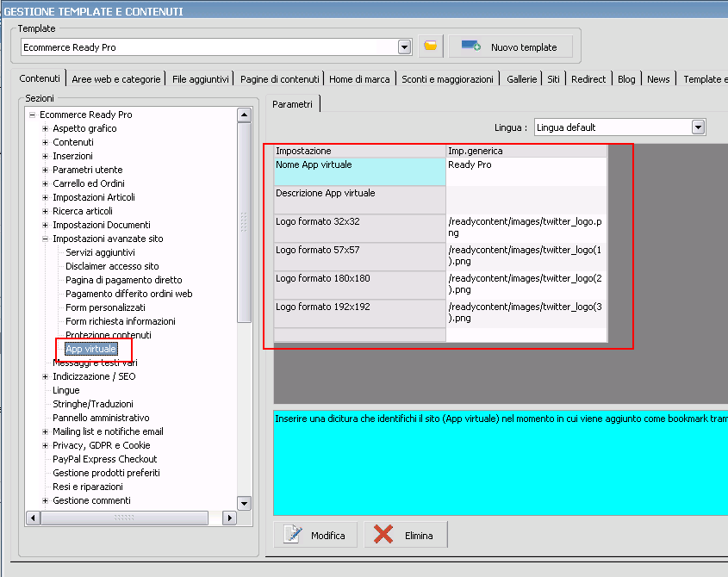The width and height of the screenshot is (728, 577).
Task: Open the Aree web e categorie tab
Action: (116, 79)
